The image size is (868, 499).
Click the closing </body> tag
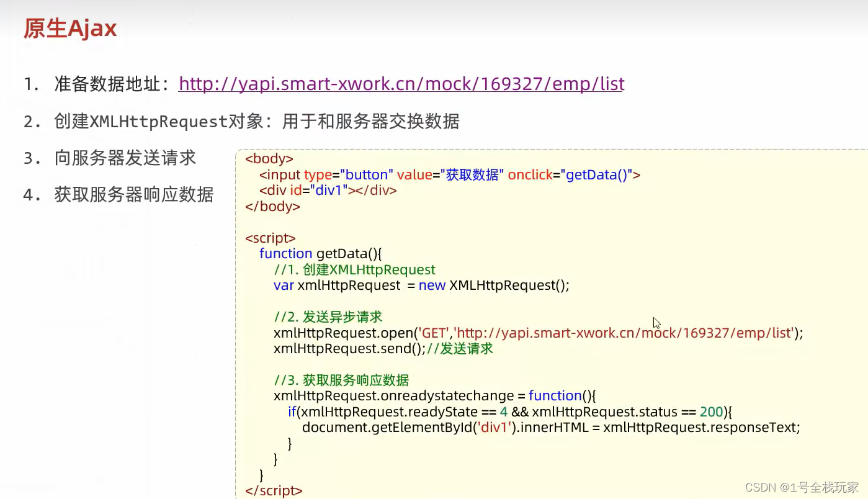click(272, 207)
